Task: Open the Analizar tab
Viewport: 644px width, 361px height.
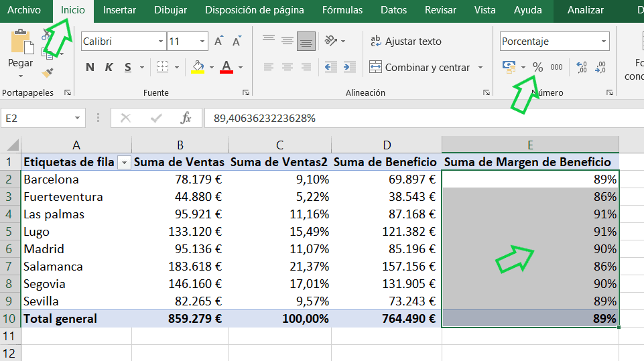Action: (x=586, y=10)
